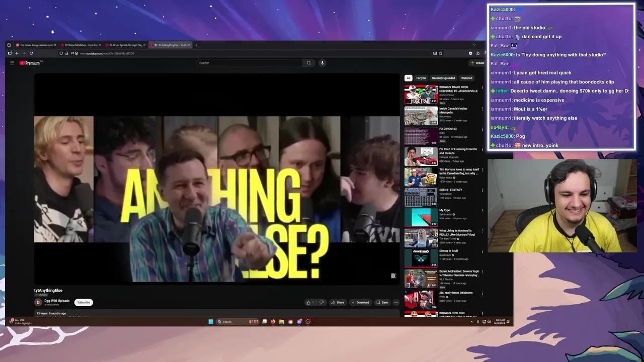
Task: Open the GliToH - ECSTACY video thumbnail
Action: [x=421, y=197]
